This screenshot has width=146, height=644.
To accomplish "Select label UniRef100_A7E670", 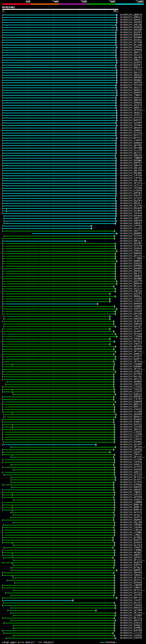I will 131,251.
